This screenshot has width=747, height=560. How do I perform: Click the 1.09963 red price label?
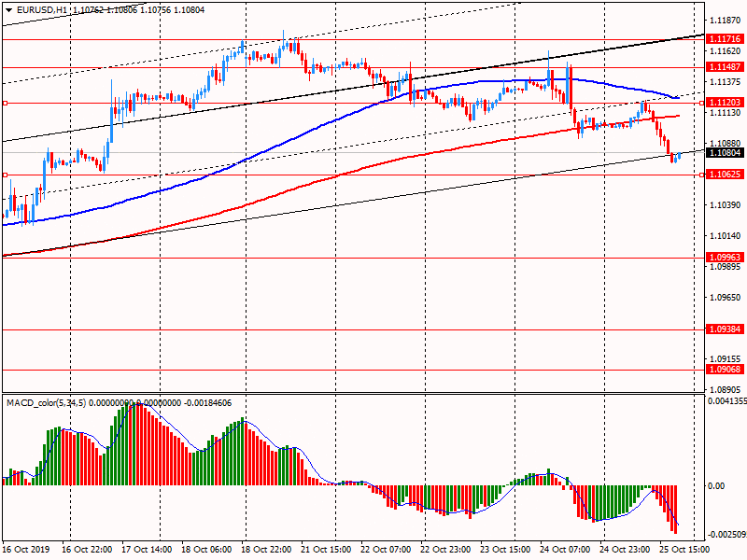click(x=725, y=257)
